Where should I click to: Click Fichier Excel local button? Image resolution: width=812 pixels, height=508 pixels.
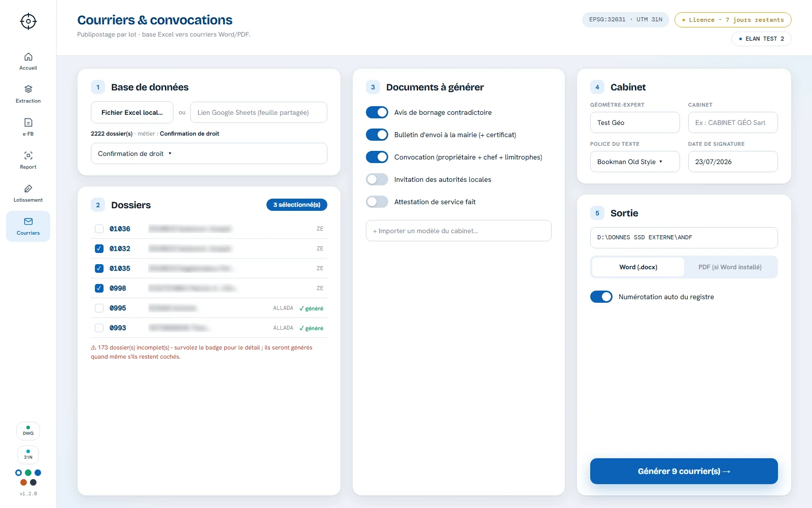click(x=132, y=112)
